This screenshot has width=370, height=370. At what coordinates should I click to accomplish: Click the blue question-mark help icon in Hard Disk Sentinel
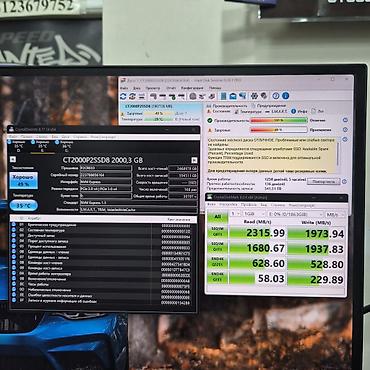coord(276,96)
